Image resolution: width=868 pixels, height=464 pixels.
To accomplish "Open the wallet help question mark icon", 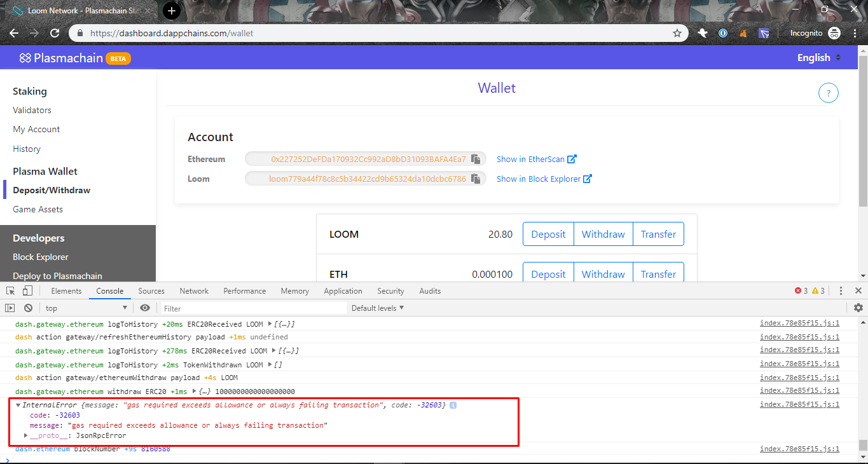I will (828, 93).
